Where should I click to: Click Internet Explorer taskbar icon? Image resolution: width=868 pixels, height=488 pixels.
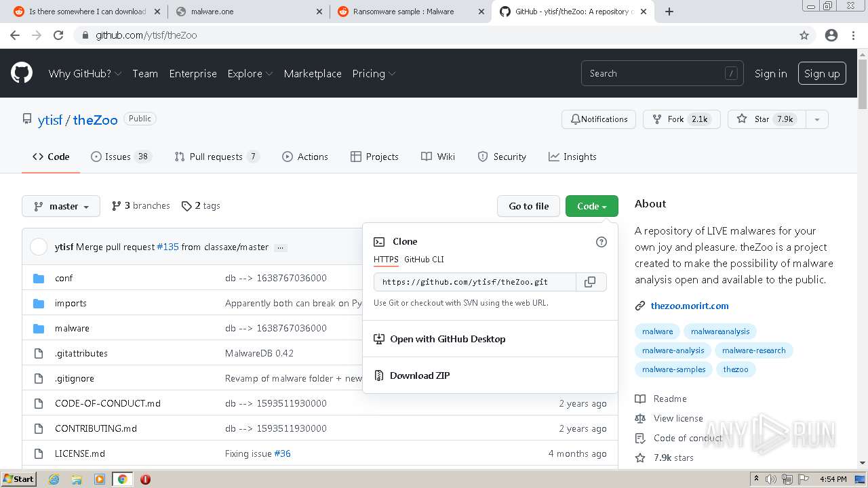(x=54, y=479)
